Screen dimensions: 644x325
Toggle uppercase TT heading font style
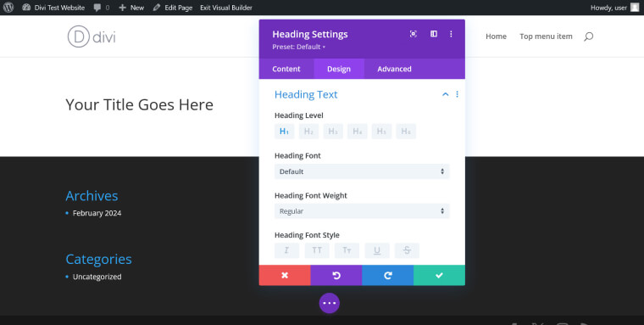317,250
